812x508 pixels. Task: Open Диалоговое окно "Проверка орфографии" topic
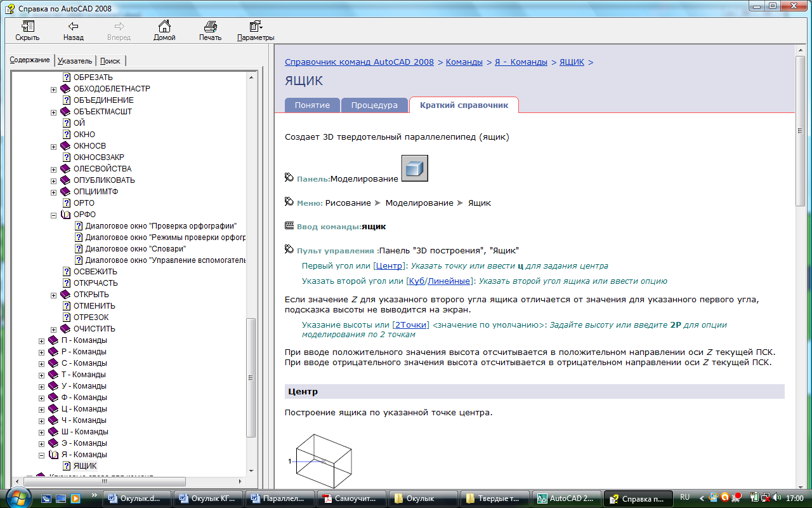(x=161, y=226)
